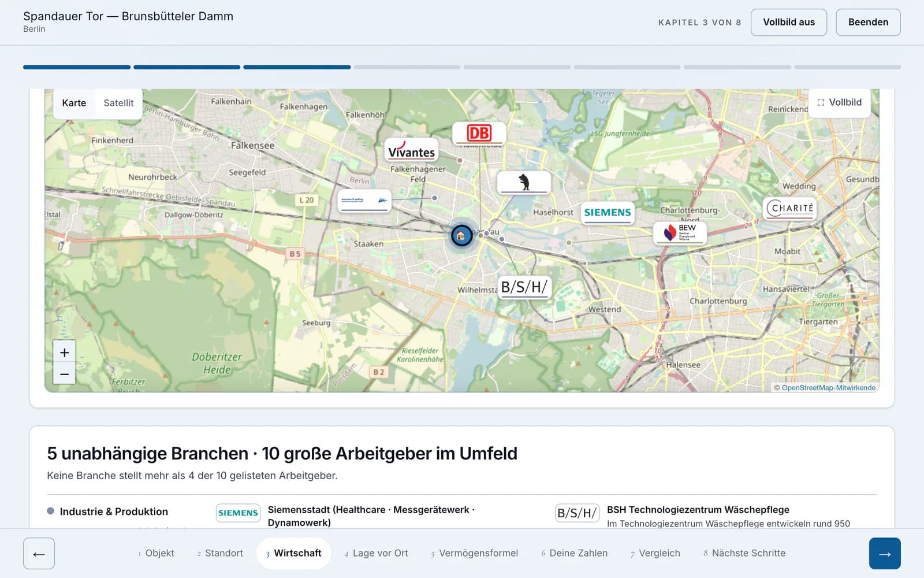Go to the Standort chapter tab
The height and width of the screenshot is (578, 924).
220,553
